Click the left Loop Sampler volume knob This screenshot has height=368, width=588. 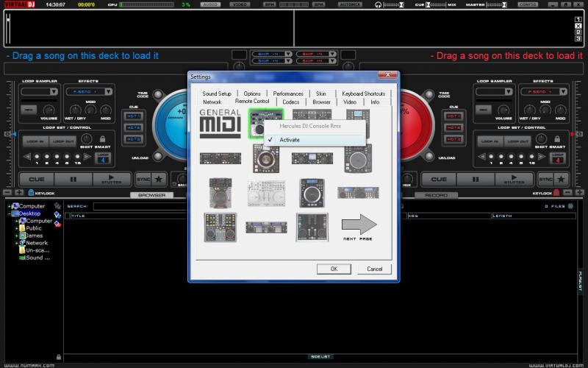point(49,110)
